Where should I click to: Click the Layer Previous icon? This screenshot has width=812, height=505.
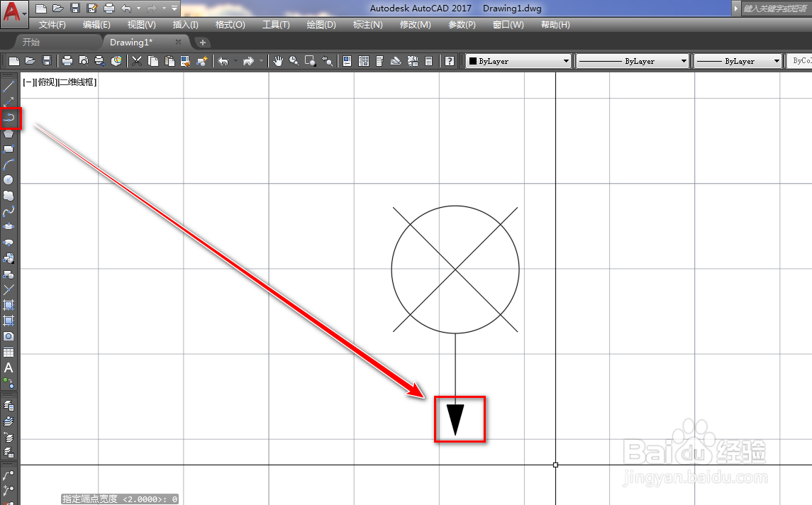point(9,437)
